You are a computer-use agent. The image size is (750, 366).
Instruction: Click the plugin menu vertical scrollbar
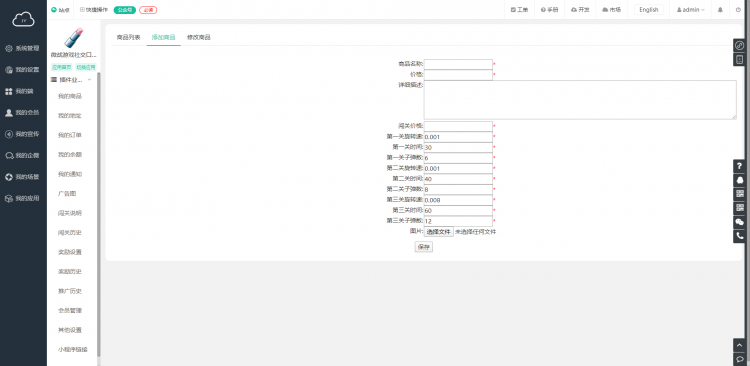(x=99, y=214)
